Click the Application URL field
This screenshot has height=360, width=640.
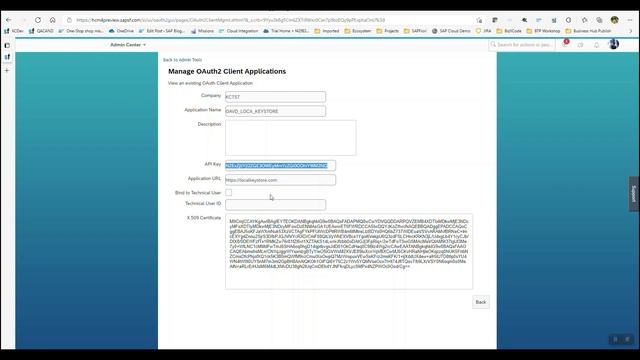280,180
